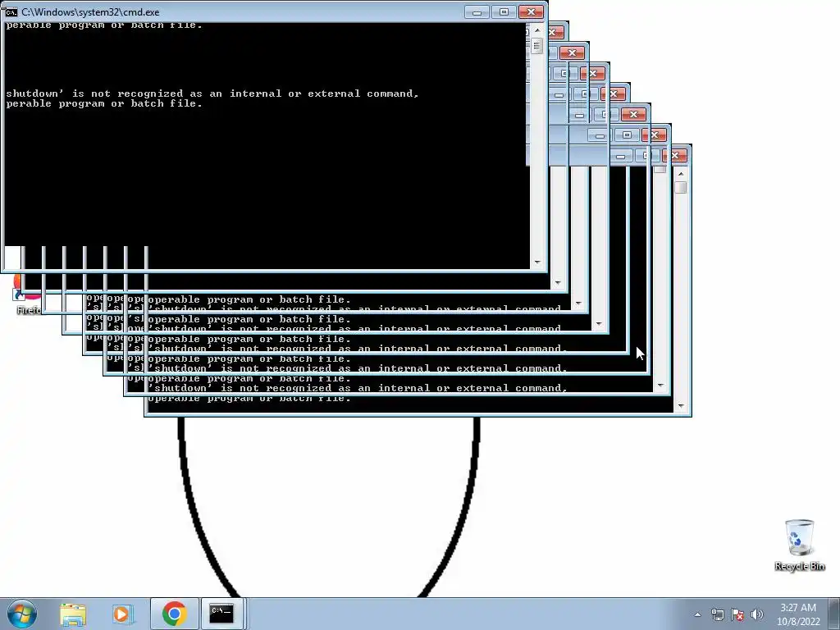Click the "perable program or batch file." line below the shutdown message
The height and width of the screenshot is (630, 840).
click(104, 104)
